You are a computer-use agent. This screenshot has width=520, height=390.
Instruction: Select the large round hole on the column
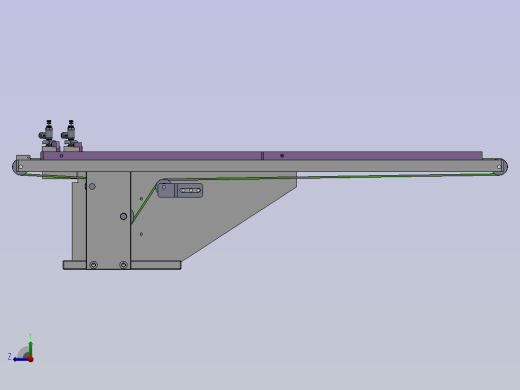pyautogui.click(x=123, y=216)
